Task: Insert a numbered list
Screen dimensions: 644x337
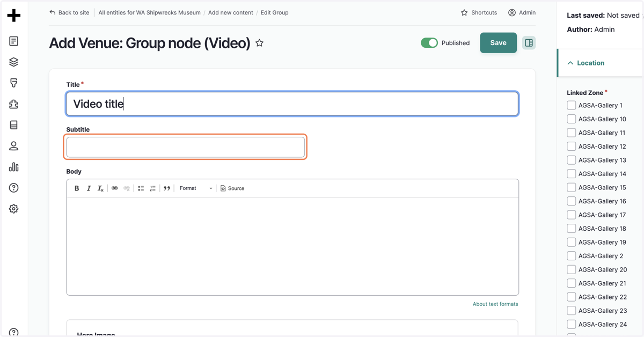Action: [153, 188]
